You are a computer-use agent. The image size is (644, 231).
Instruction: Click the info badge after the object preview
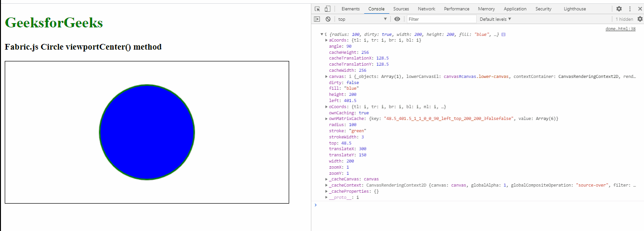point(504,34)
